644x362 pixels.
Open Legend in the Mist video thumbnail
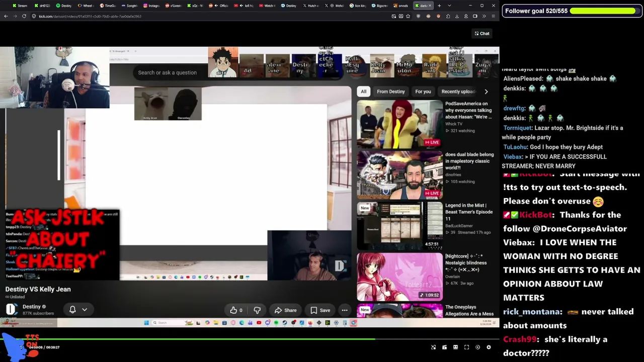point(400,225)
